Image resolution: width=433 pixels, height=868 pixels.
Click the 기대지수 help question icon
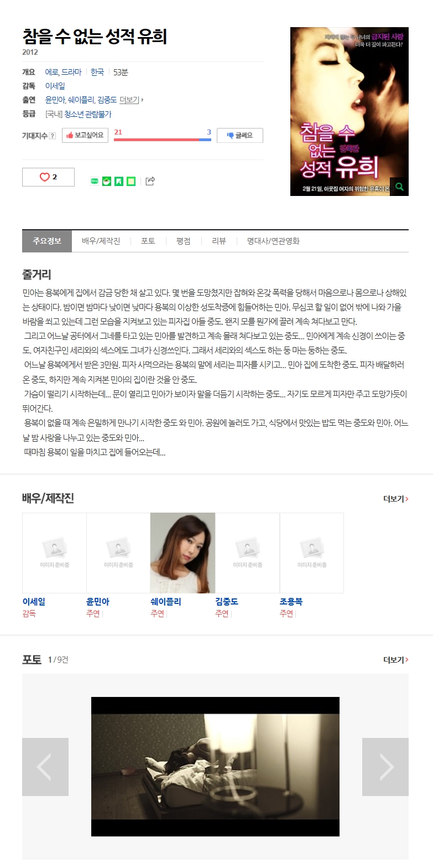[x=53, y=136]
